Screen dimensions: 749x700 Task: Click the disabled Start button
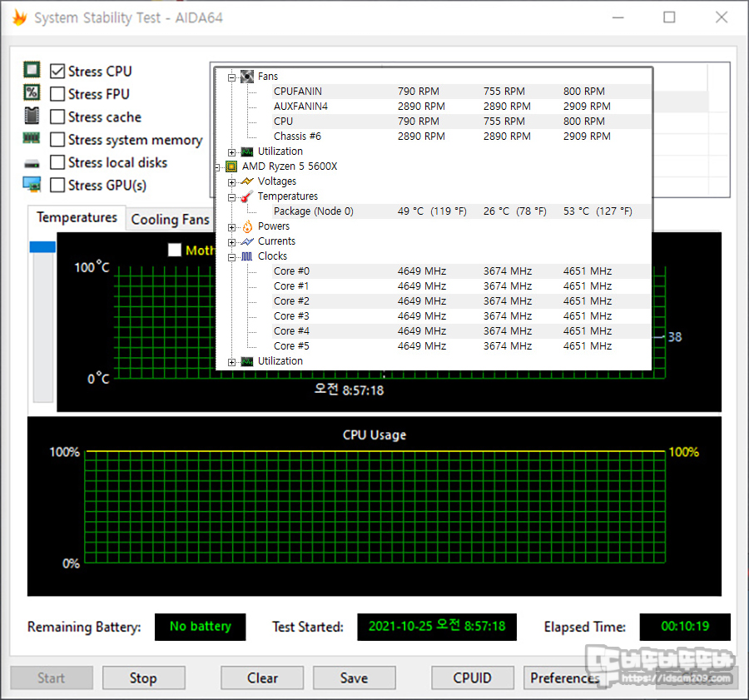click(x=52, y=678)
